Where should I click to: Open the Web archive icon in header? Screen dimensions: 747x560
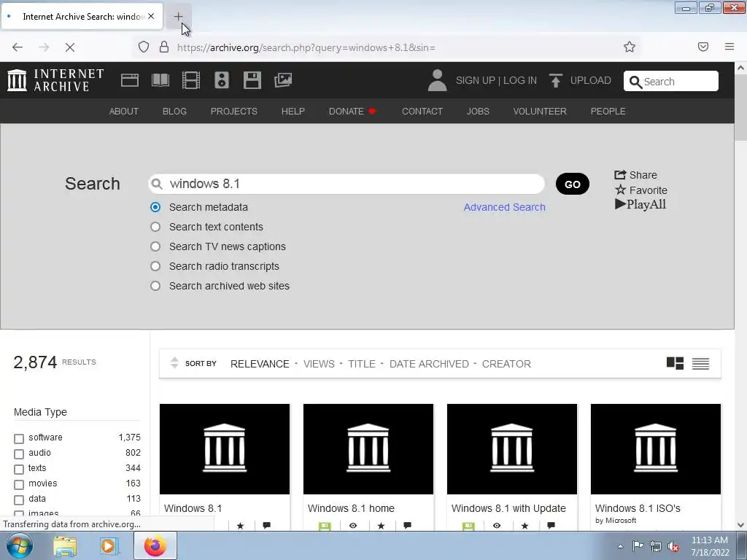click(130, 80)
